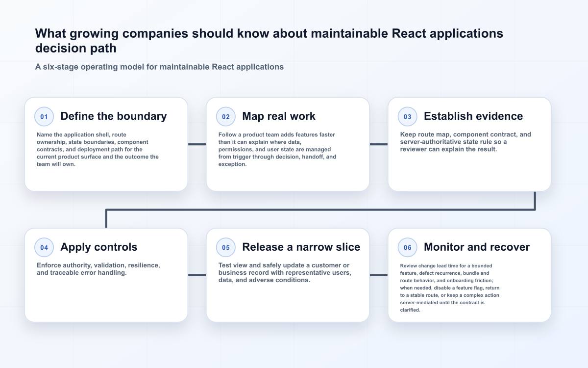Viewport: 588px width, 368px height.
Task: Select the 'Monitor and recover' heading
Action: pos(477,247)
